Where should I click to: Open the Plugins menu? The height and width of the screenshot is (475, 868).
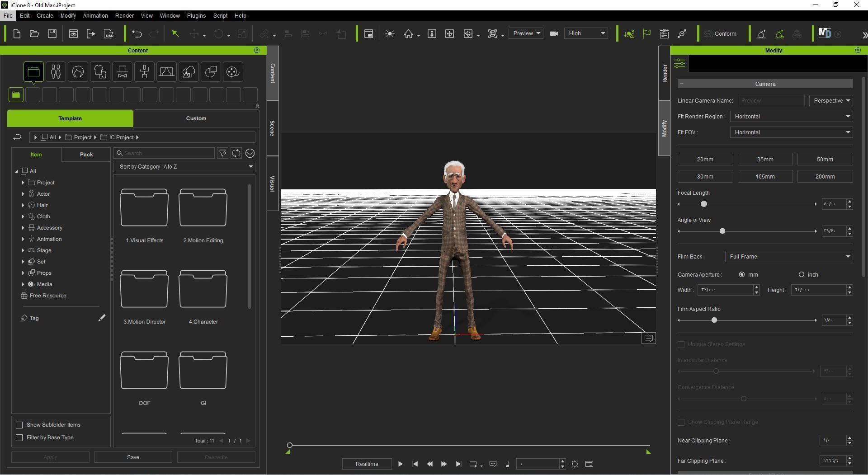pyautogui.click(x=196, y=15)
